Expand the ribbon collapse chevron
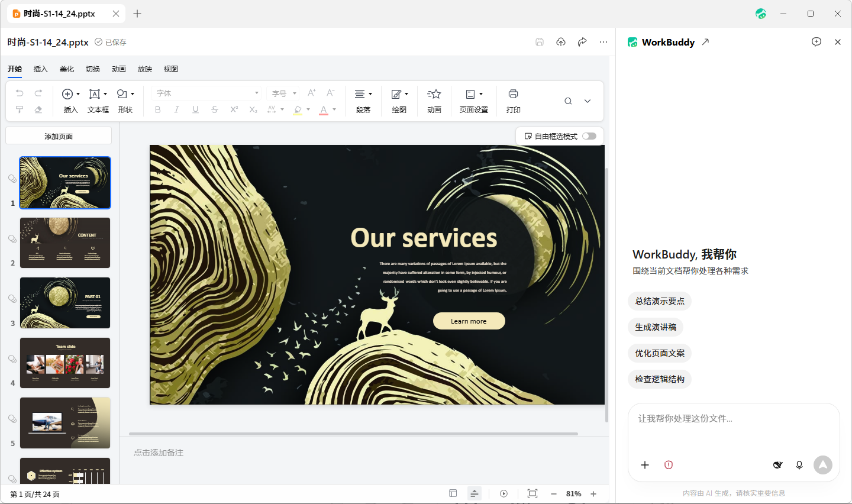Screen dimensions: 852x504 click(x=588, y=101)
